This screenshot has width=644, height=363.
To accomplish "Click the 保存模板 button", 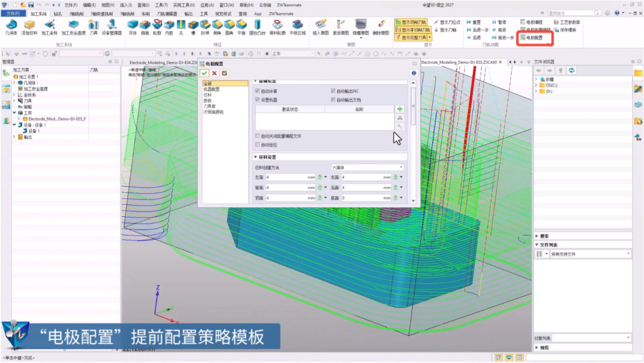I will tap(565, 30).
